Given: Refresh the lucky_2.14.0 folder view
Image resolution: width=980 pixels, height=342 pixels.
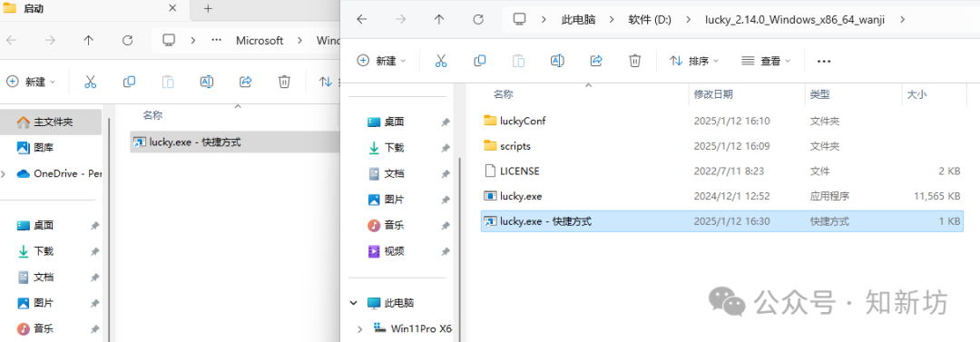Looking at the screenshot, I should [478, 19].
